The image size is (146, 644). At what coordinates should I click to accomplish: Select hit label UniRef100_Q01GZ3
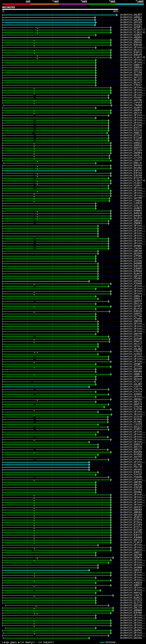(x=131, y=25)
